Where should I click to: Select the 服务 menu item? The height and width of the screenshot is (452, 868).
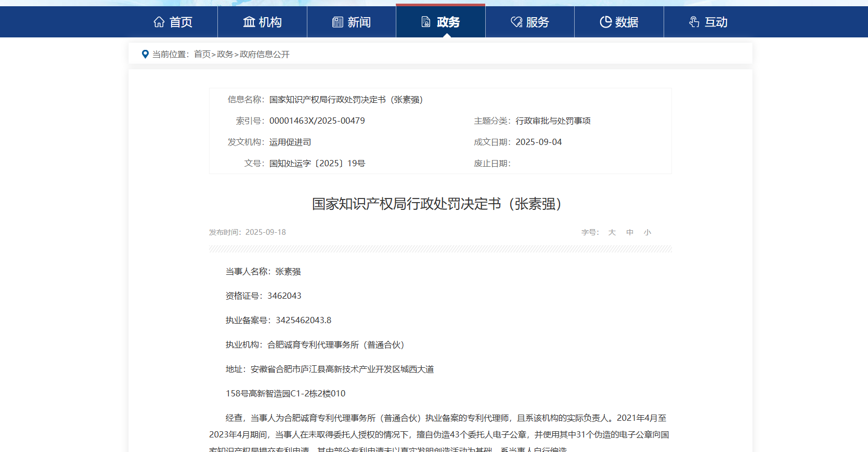(537, 22)
